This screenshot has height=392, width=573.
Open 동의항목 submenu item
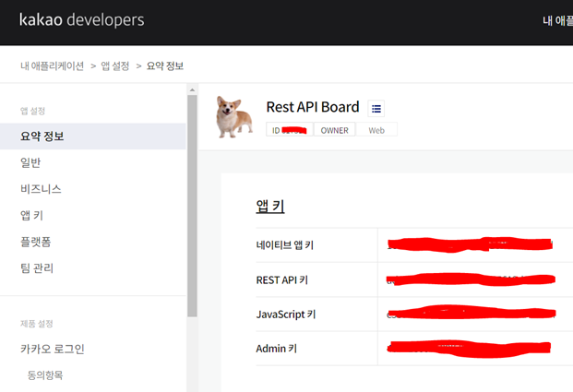tap(45, 375)
